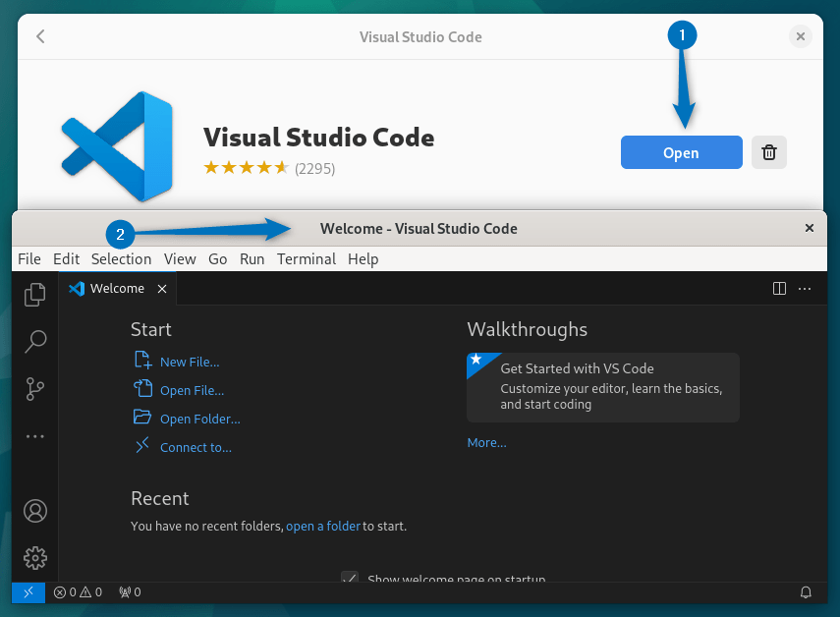This screenshot has height=617, width=840.
Task: Close the Welcome tab
Action: tap(161, 288)
